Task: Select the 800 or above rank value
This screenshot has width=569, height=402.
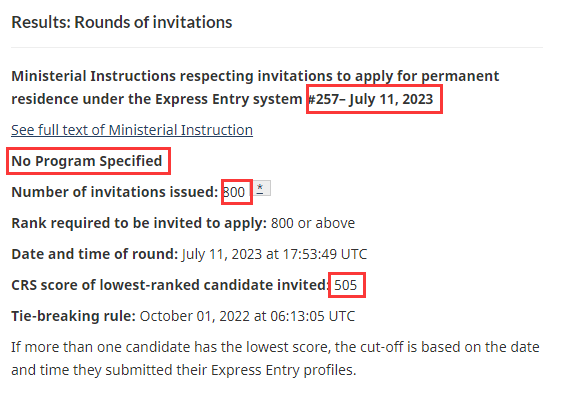Action: (313, 223)
